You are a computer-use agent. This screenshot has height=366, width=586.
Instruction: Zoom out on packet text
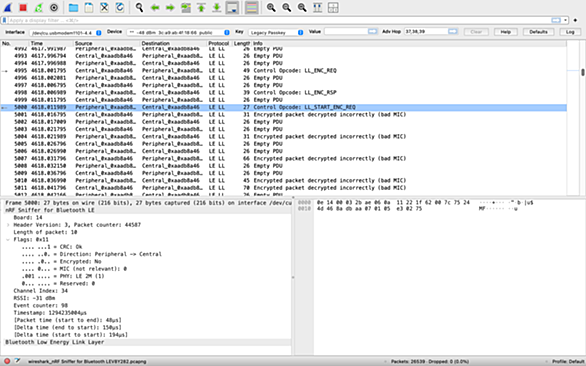[286, 7]
